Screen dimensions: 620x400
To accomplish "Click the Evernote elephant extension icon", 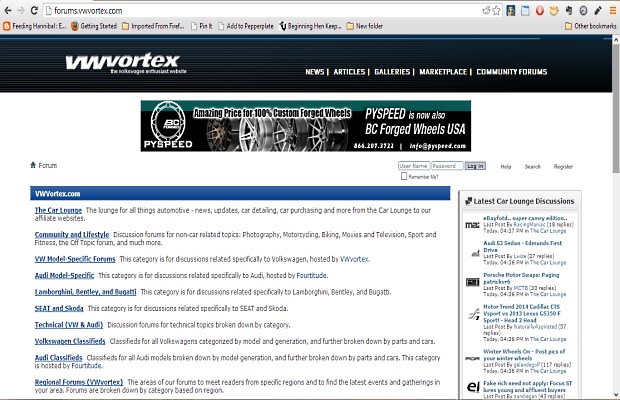I will 569,11.
